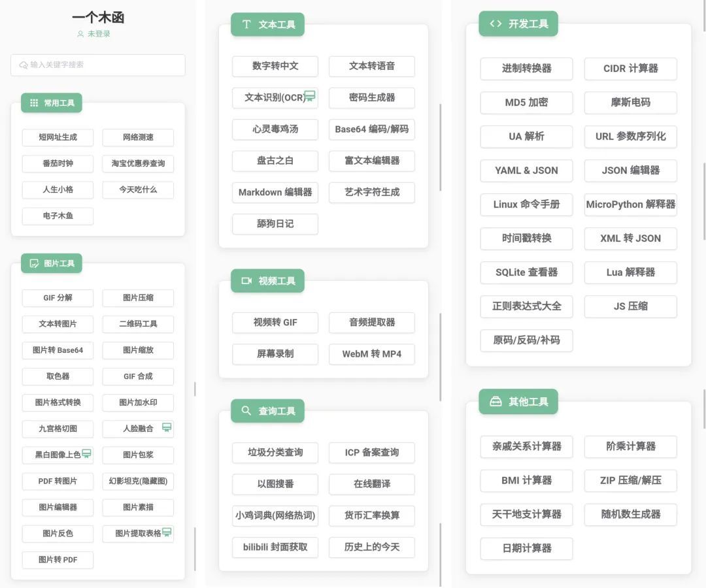Image resolution: width=706 pixels, height=588 pixels.
Task: Open the 进制转换器
Action: (x=526, y=69)
